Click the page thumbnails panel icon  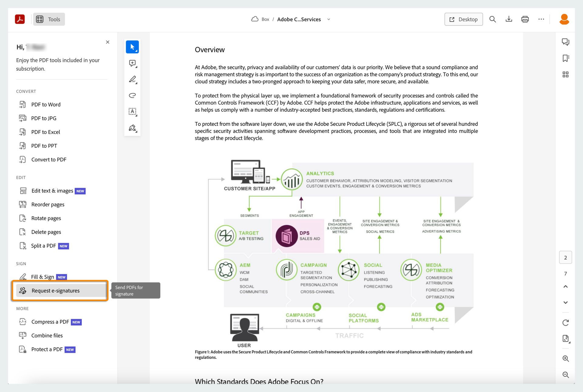point(565,74)
